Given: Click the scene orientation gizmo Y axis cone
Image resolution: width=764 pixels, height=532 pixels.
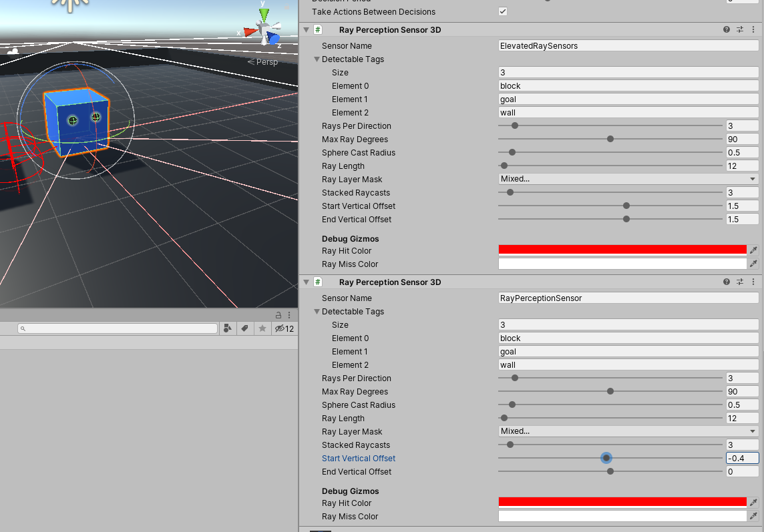Looking at the screenshot, I should [x=264, y=15].
